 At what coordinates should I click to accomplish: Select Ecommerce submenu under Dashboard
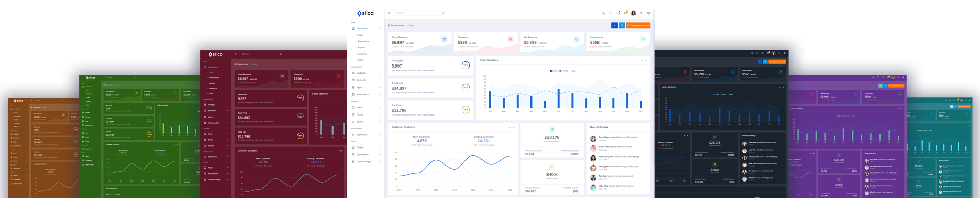point(363,41)
